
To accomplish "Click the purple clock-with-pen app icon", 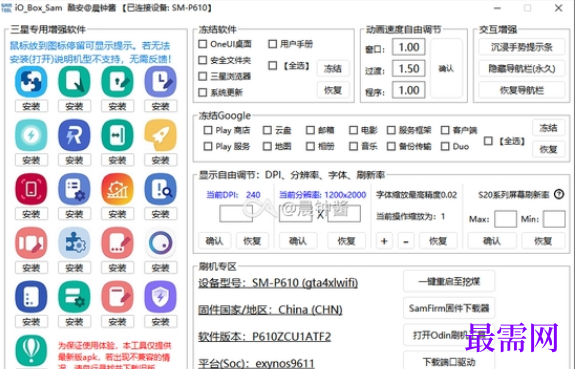I will [160, 81].
